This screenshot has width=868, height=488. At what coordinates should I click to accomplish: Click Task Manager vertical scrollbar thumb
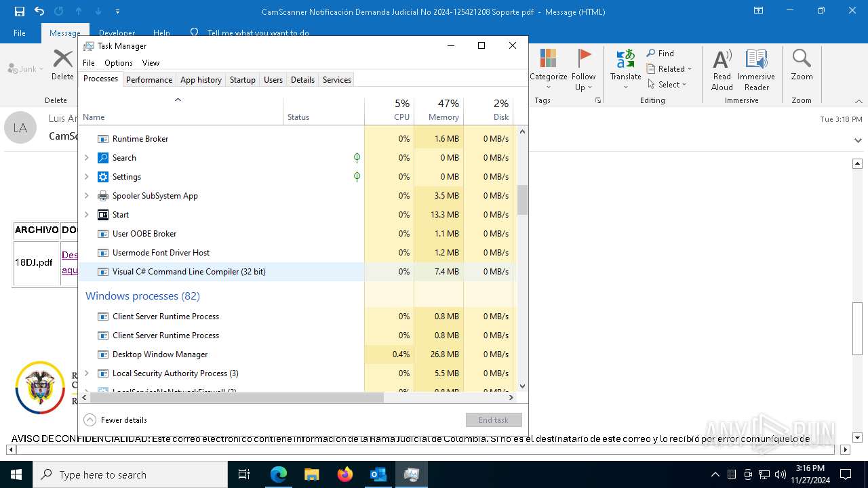(522, 200)
